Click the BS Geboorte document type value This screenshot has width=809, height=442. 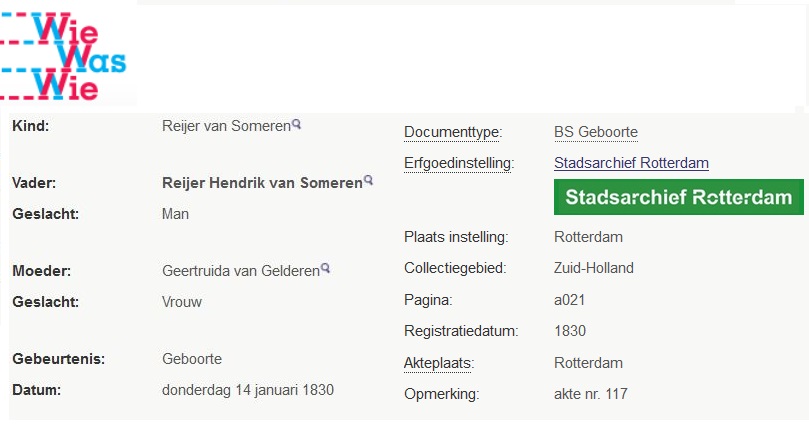(596, 132)
